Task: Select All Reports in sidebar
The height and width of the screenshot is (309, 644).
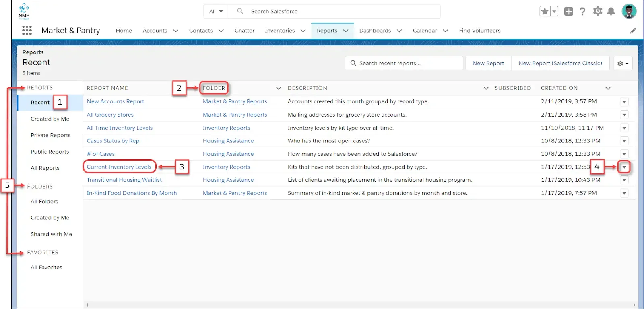Action: pos(45,168)
